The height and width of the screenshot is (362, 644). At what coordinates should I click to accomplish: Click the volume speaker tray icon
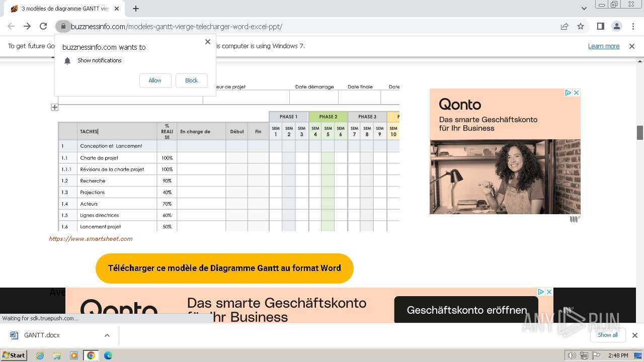[572, 355]
